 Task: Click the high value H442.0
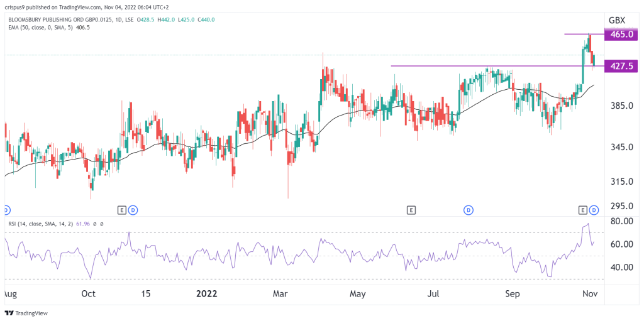(167, 19)
